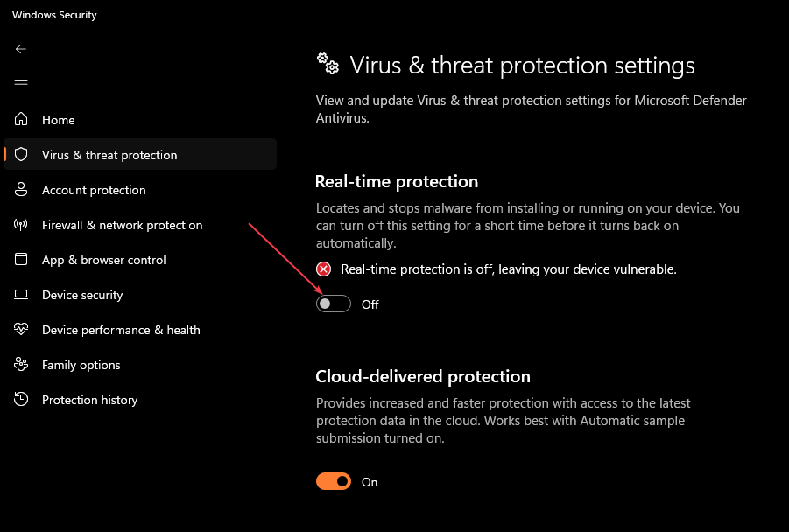Click the device vulnerable warning message
Image resolution: width=789 pixels, height=532 pixels.
pyautogui.click(x=508, y=269)
